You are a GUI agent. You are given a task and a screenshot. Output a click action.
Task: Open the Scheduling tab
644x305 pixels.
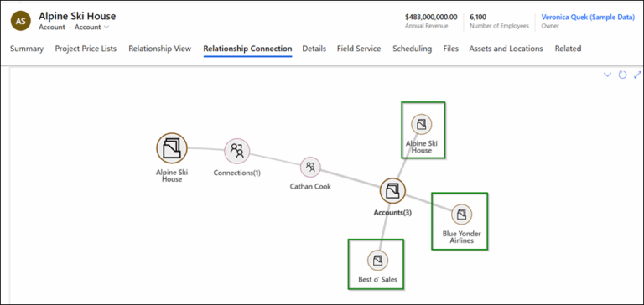(412, 49)
